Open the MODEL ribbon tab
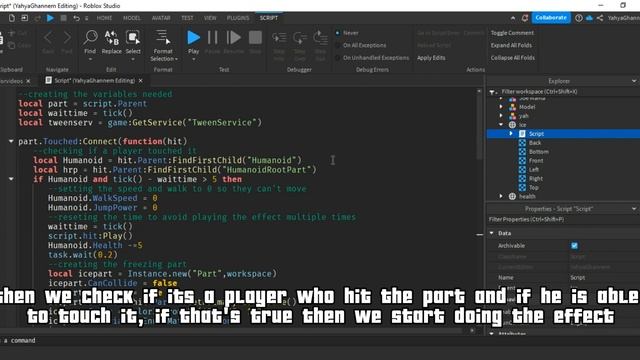640x360 pixels. coord(132,18)
